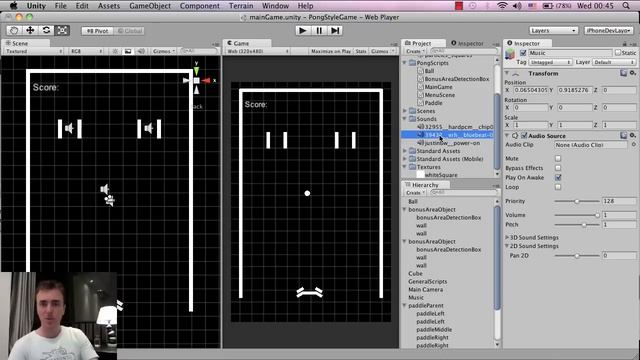Select the Rotate transform tool
The image size is (640, 360).
(46, 31)
